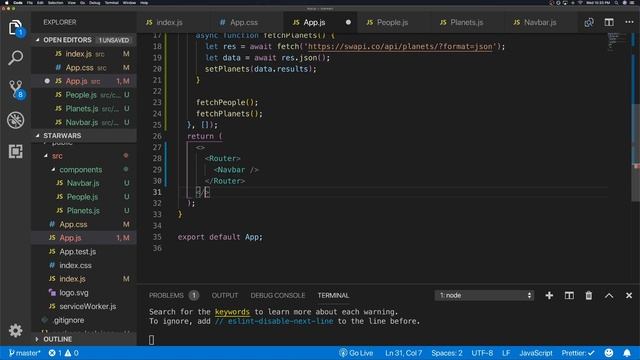640x360 pixels.
Task: Collapse the STARWARS folder section
Action: 84,136
